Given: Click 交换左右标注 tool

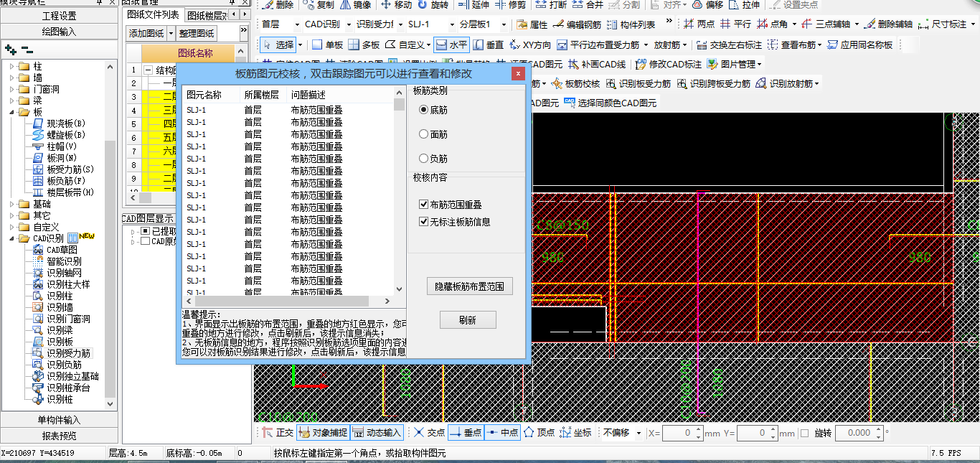Looking at the screenshot, I should pos(730,45).
